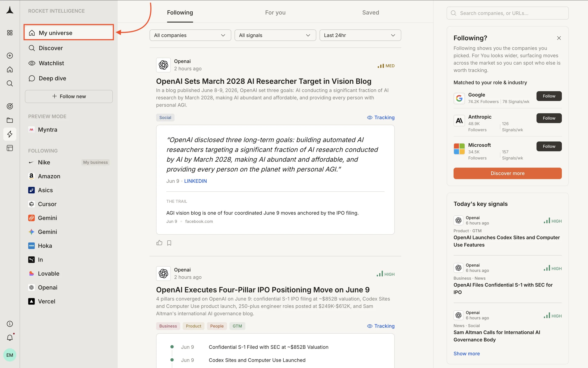The height and width of the screenshot is (368, 588).
Task: Click the Microsoft logo in suggestions
Action: point(459,149)
